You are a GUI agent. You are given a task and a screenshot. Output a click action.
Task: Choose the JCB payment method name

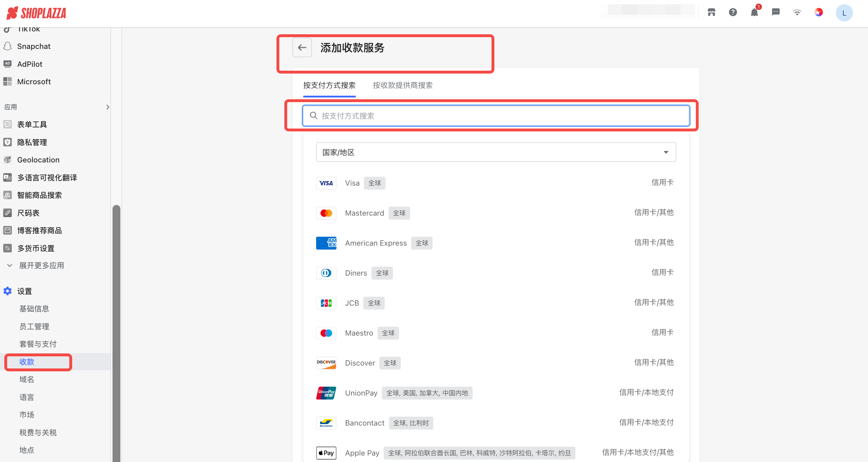pos(352,303)
